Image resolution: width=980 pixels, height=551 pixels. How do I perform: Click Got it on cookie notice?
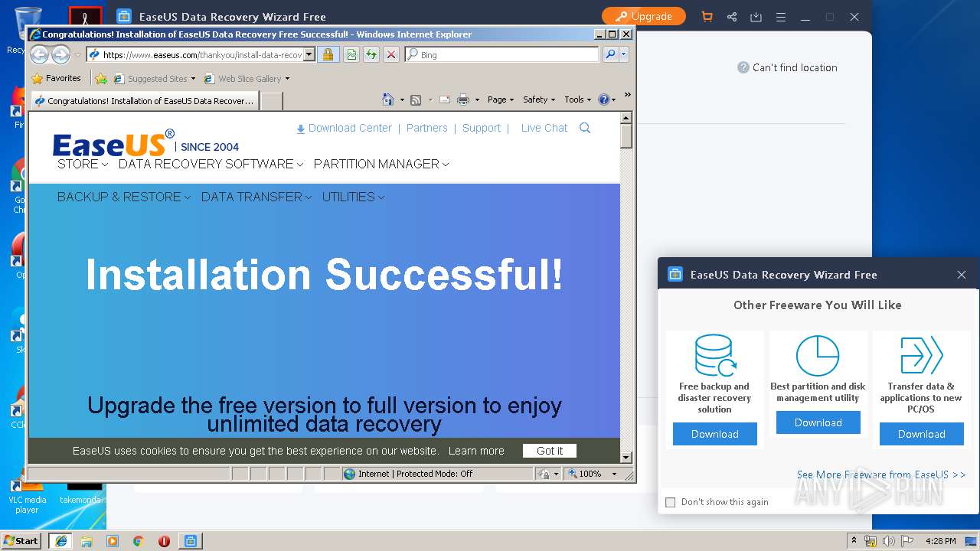coord(550,451)
